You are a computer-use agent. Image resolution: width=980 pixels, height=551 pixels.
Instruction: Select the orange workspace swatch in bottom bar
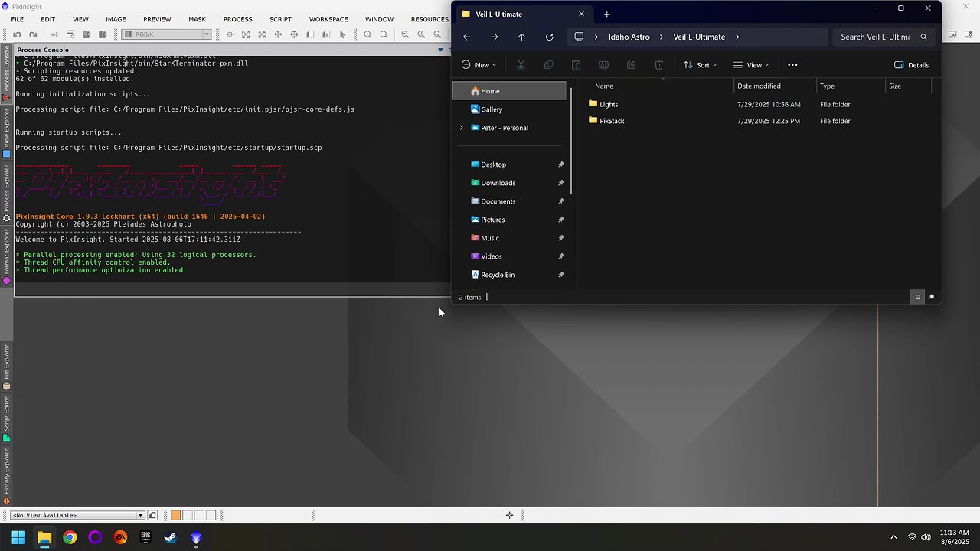(x=175, y=515)
